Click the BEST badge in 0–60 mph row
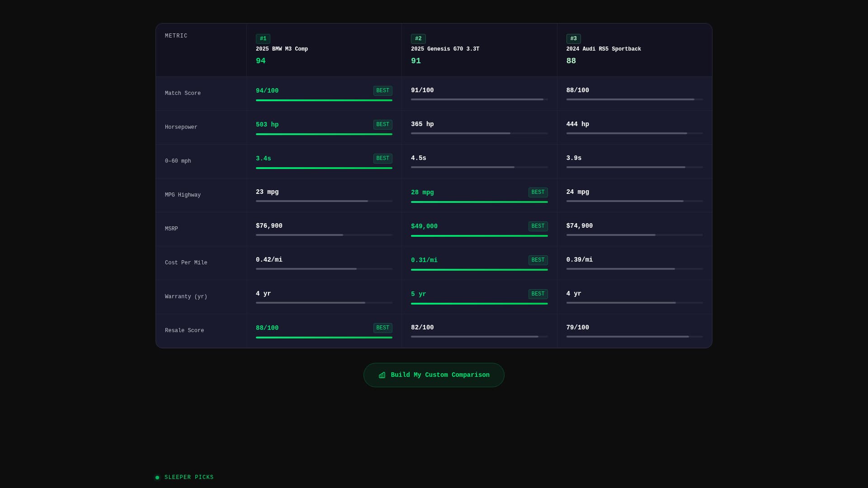 382,159
